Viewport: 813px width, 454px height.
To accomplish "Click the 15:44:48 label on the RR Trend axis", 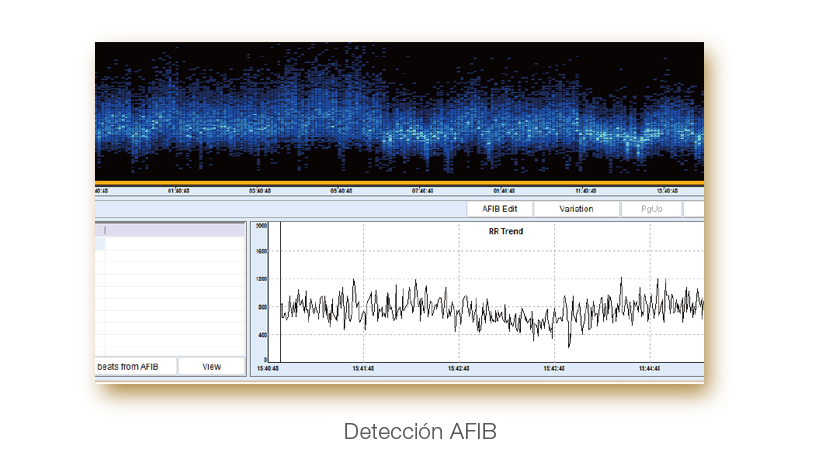I will pos(649,369).
